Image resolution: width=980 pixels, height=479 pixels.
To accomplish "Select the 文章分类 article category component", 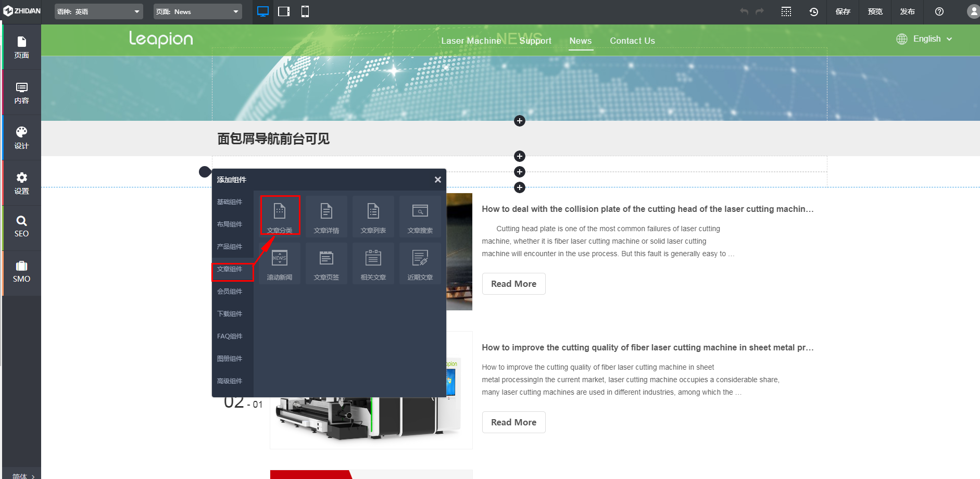I will pyautogui.click(x=280, y=215).
